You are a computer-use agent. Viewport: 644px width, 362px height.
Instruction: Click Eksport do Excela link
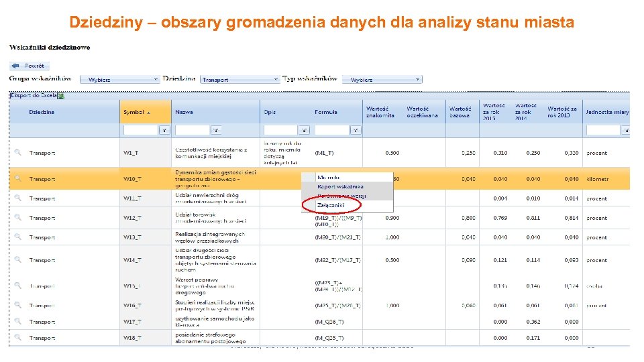click(34, 95)
